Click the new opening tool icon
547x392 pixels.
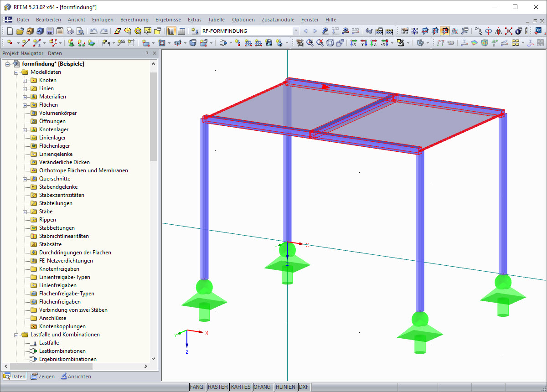[x=161, y=43]
